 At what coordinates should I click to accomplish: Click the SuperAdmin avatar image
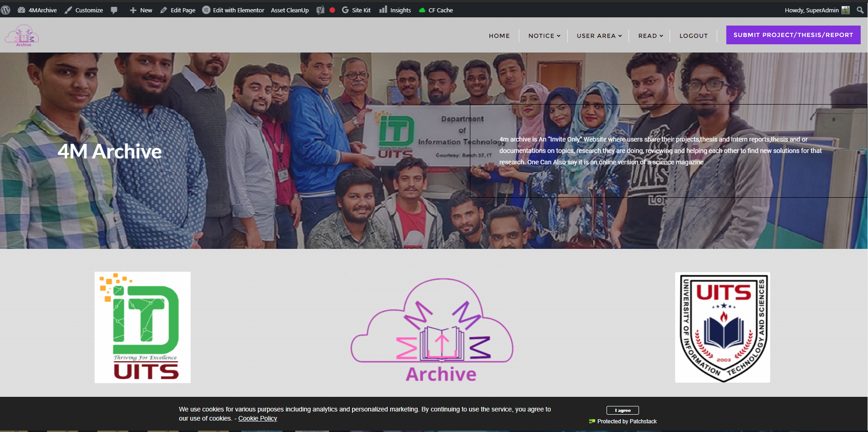(846, 10)
